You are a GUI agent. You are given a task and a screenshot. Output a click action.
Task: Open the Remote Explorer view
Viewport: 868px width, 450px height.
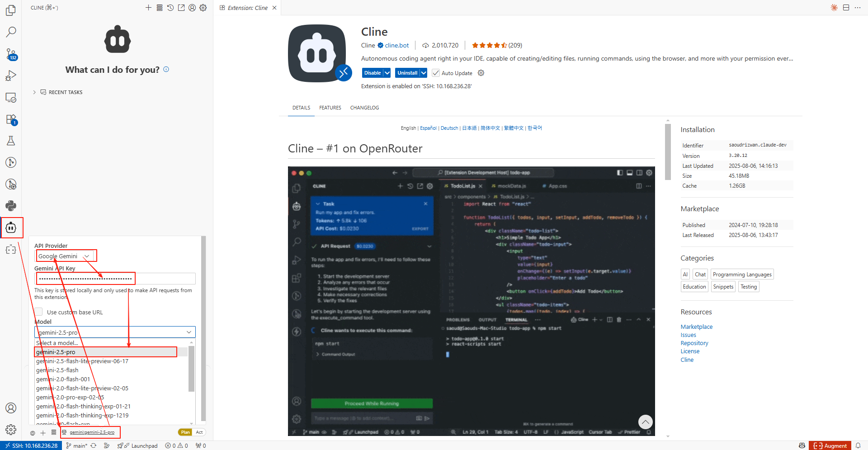tap(11, 97)
